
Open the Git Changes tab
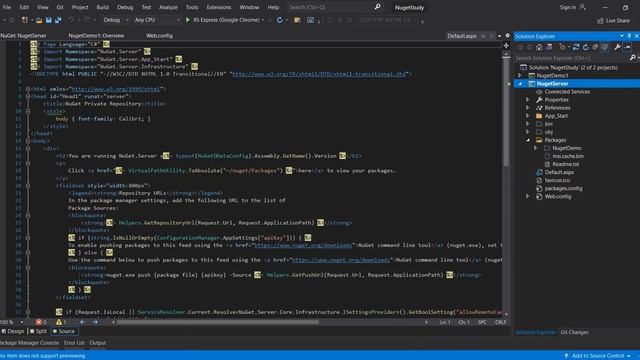point(574,332)
